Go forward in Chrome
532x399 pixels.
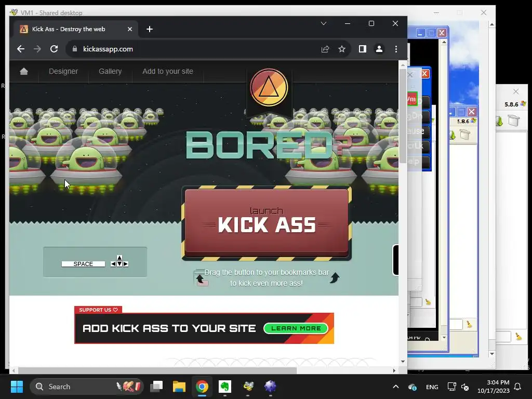click(37, 49)
